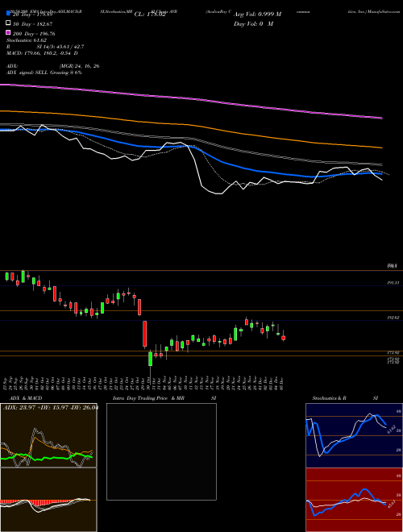Image resolution: width=403 pixels, height=532 pixels.
Task: Click the 'ADX signal: SELL' text
Action: pyautogui.click(x=27, y=73)
